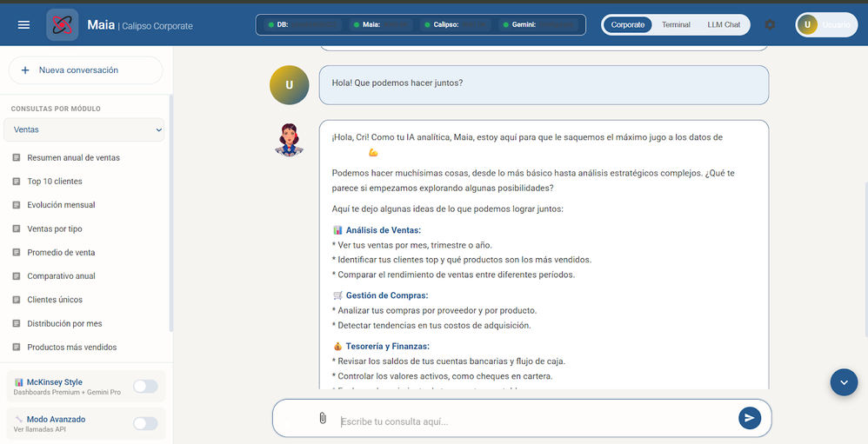868x444 pixels.
Task: Turn on the Modo Avanzado switch
Action: pos(145,423)
